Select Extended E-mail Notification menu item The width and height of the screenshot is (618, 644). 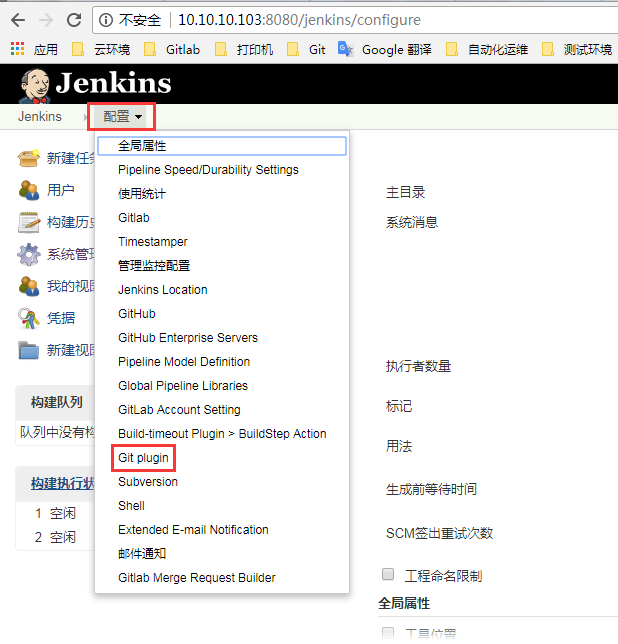pyautogui.click(x=193, y=529)
